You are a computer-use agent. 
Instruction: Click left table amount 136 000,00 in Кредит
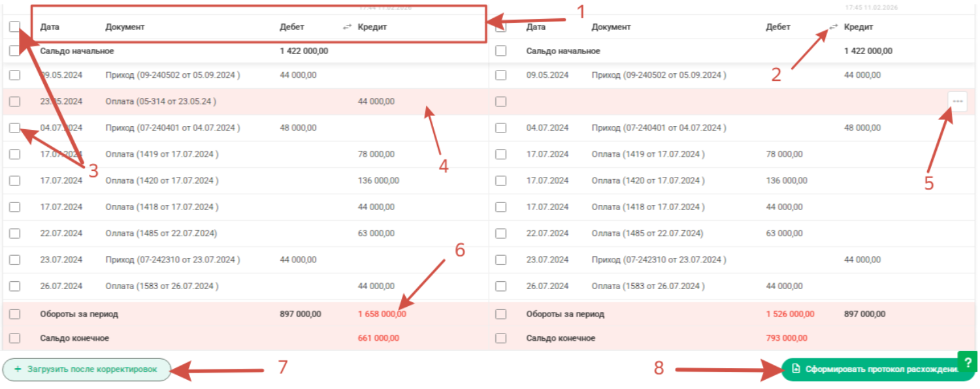coord(378,181)
